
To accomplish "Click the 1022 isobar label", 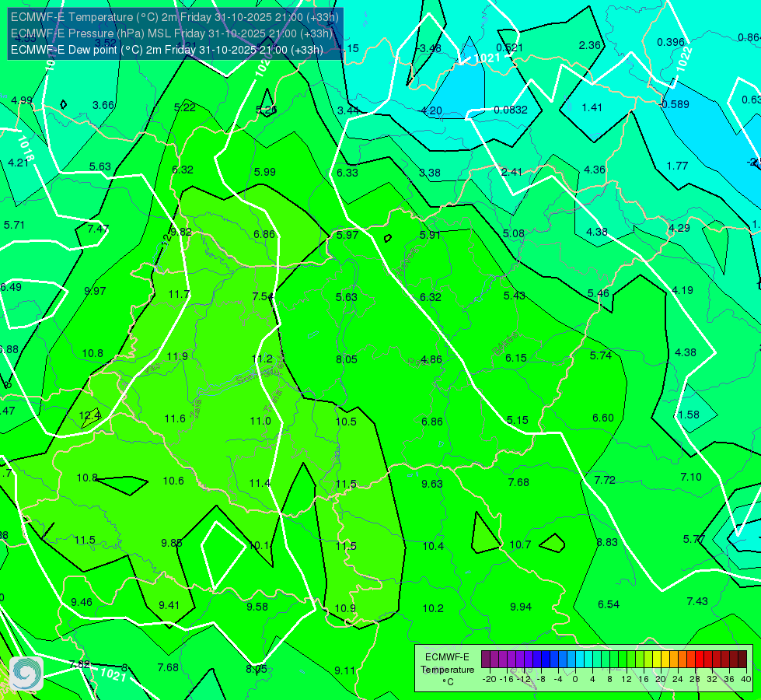I will coord(683,59).
